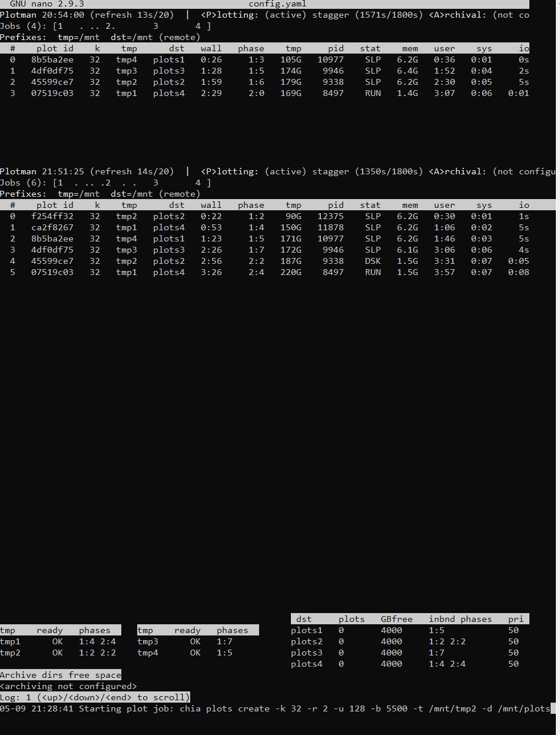Click plot id 8b5ba2ee with wall time 0:26
Image resolution: width=560 pixels, height=735 pixels.
(x=52, y=59)
